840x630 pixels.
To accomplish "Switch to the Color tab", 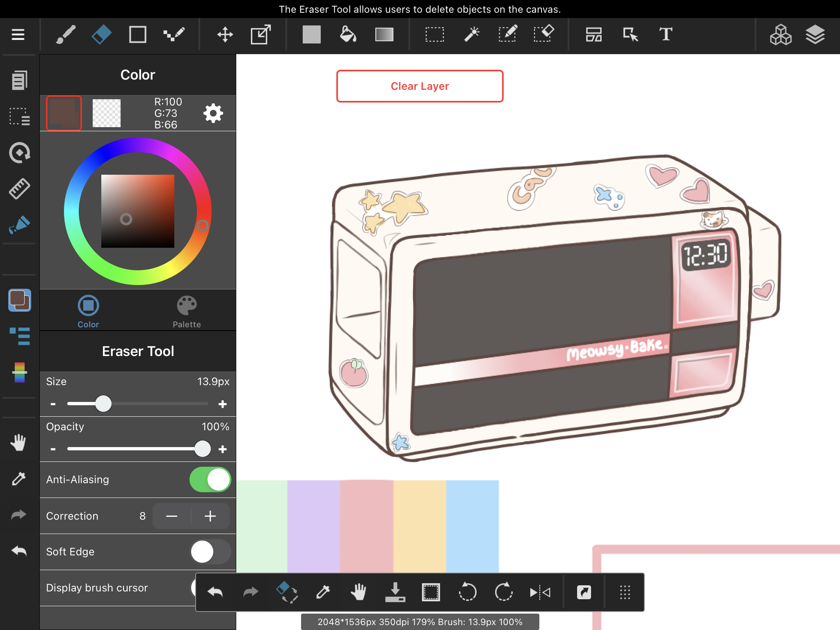I will coord(88,311).
